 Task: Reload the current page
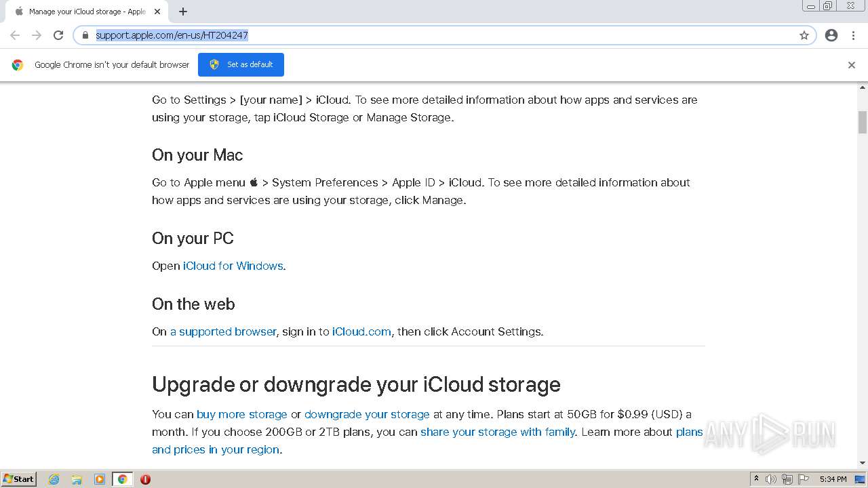click(58, 35)
